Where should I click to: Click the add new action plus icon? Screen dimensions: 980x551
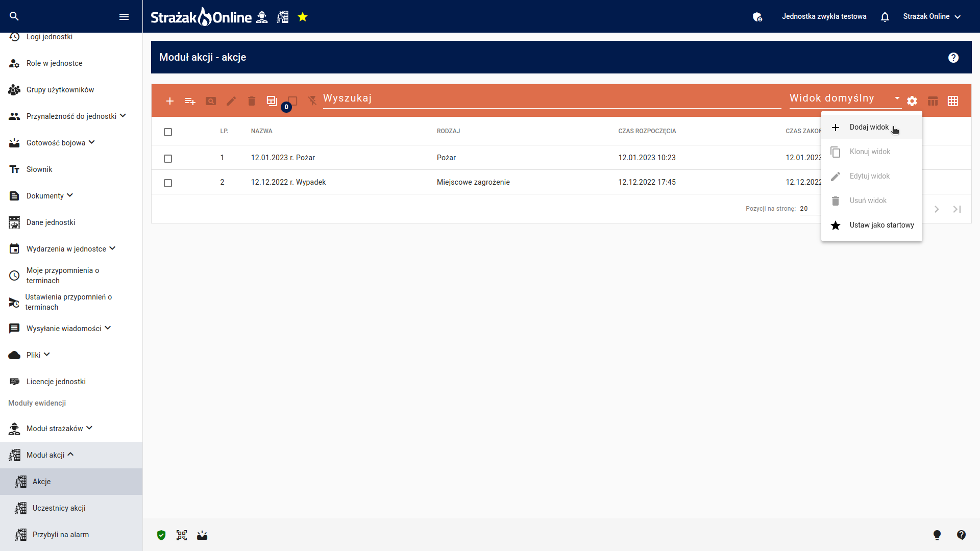coord(170,101)
